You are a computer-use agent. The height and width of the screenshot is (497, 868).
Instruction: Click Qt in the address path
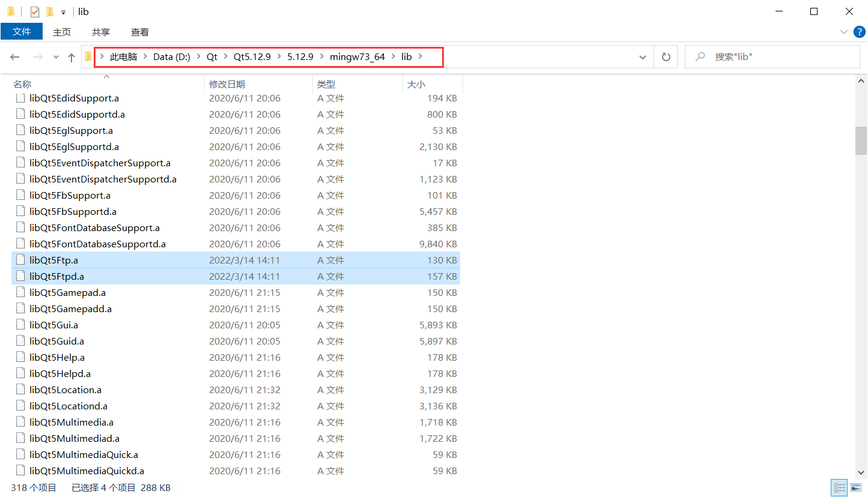212,57
